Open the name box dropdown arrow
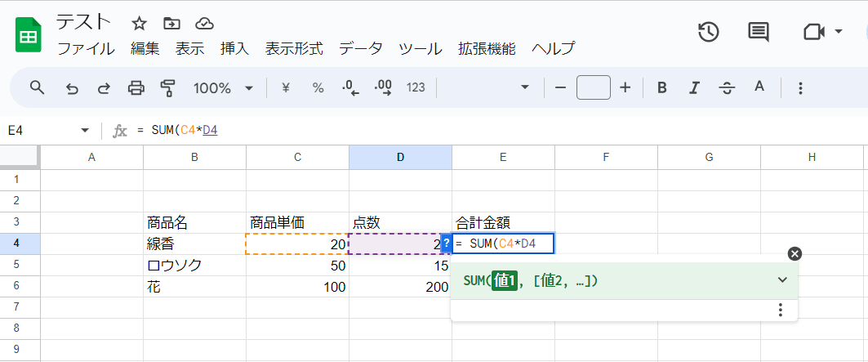868x362 pixels. [x=85, y=131]
